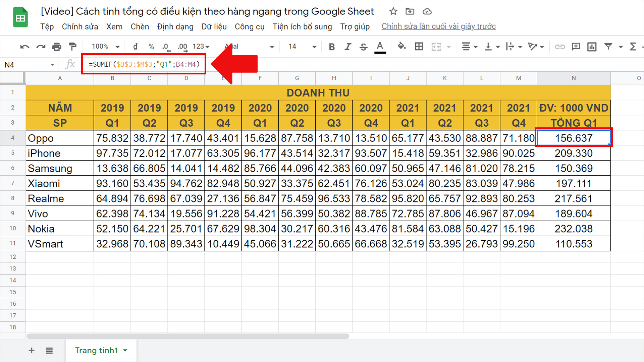Open horizontal align dropdown
644x362 pixels.
click(x=470, y=47)
